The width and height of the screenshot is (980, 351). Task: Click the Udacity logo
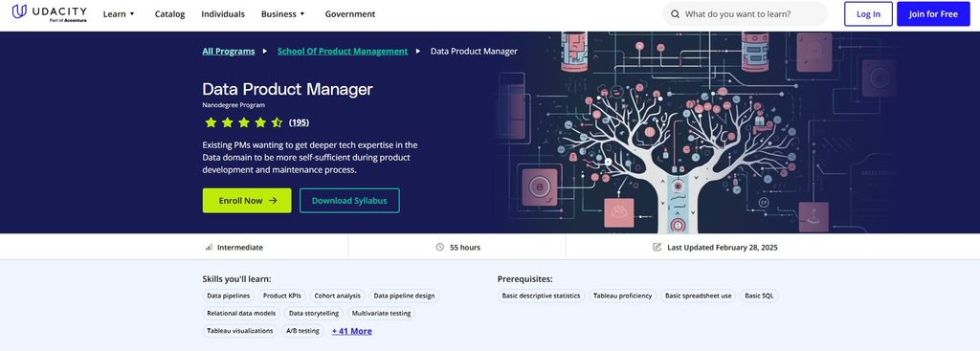click(x=50, y=13)
